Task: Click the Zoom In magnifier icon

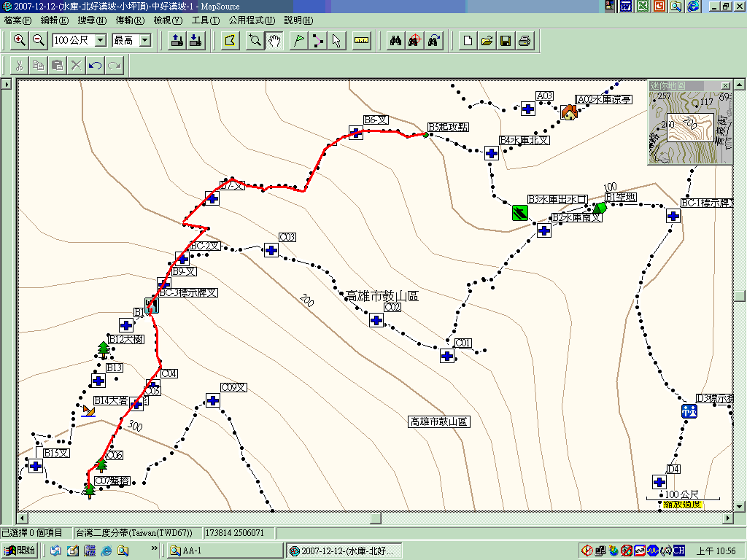Action: 20,41
